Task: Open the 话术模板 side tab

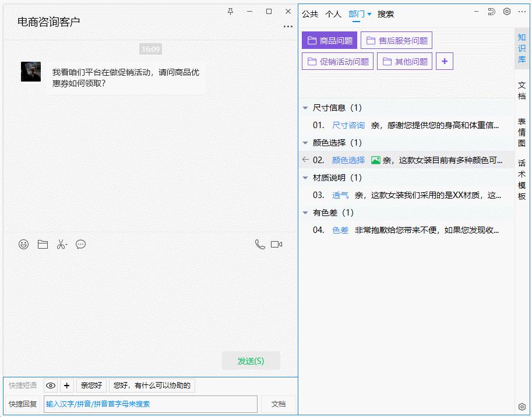Action: (522, 180)
